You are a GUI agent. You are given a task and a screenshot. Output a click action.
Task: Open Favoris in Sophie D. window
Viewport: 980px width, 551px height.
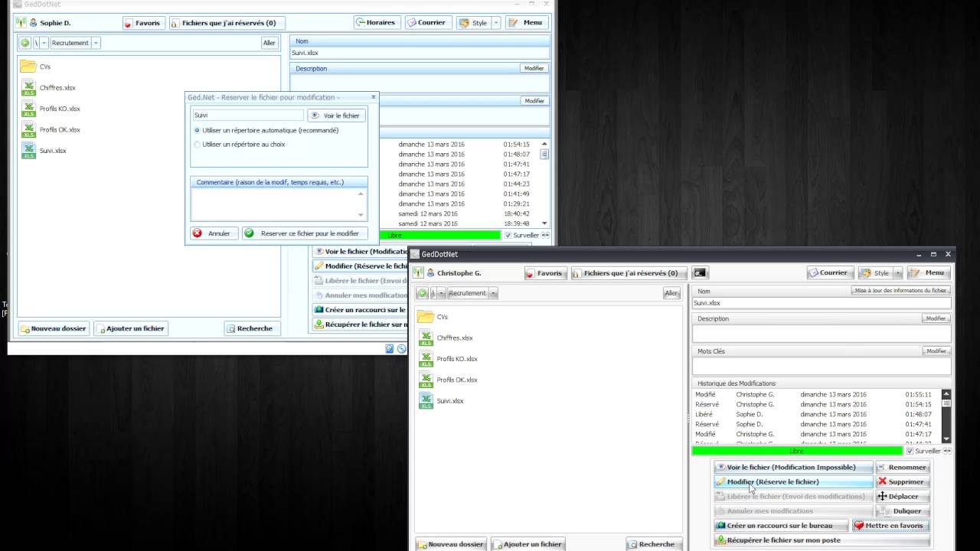click(143, 23)
